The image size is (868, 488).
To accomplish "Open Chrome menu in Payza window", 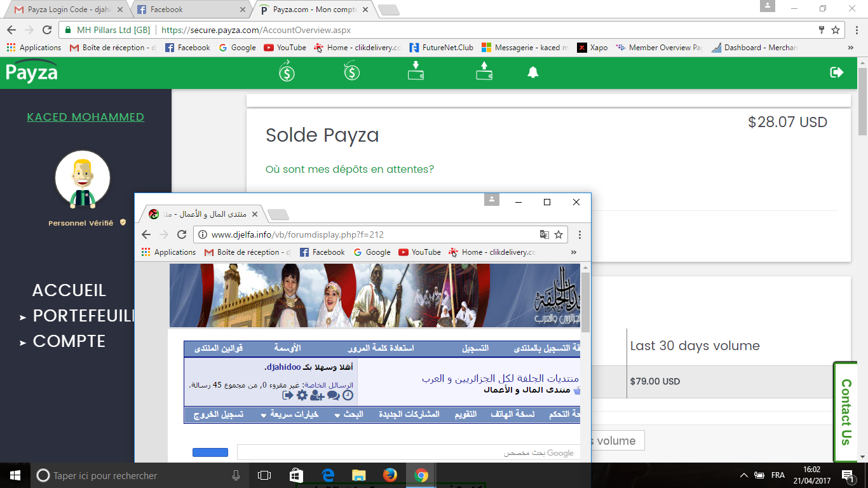I will (855, 30).
